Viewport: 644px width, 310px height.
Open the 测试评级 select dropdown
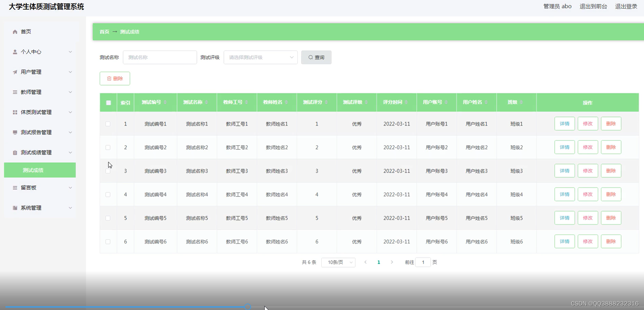(x=261, y=57)
